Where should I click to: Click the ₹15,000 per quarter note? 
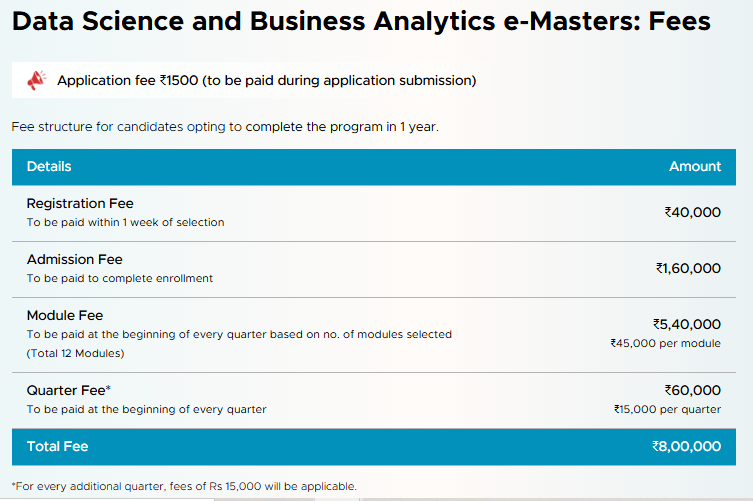[x=667, y=409]
